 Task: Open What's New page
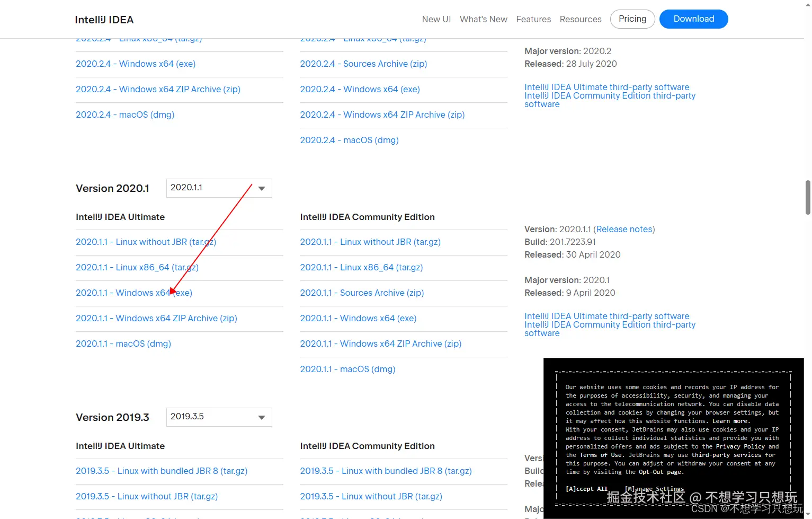[x=484, y=19]
